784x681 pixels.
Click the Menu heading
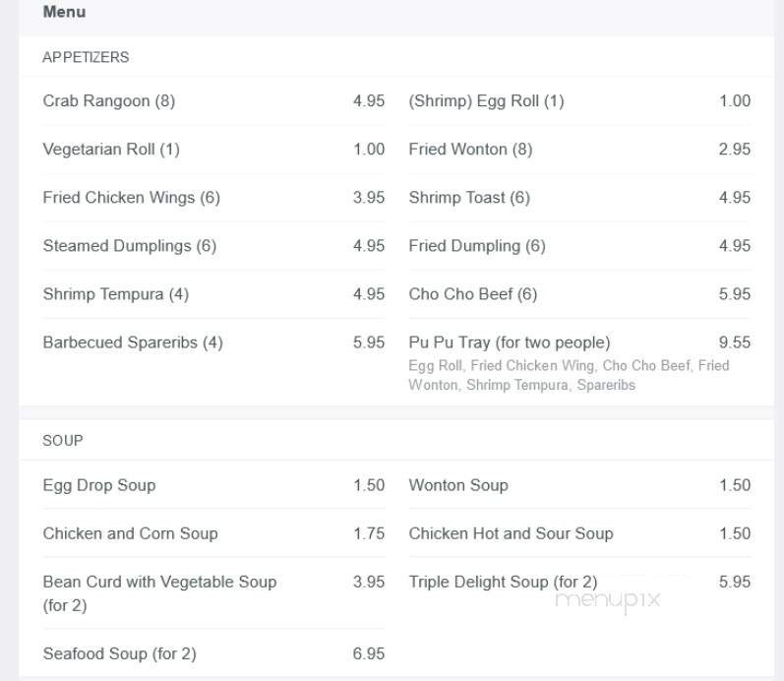[64, 12]
